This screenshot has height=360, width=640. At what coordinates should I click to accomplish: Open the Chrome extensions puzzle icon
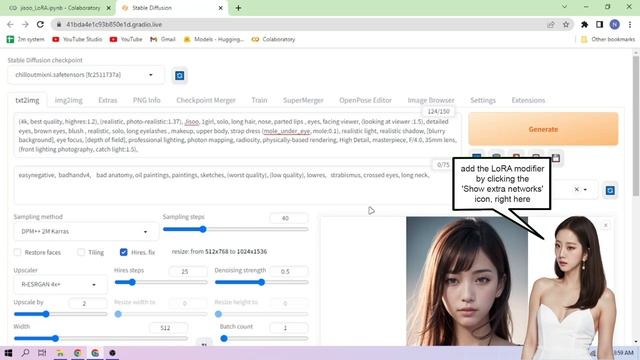pos(584,24)
